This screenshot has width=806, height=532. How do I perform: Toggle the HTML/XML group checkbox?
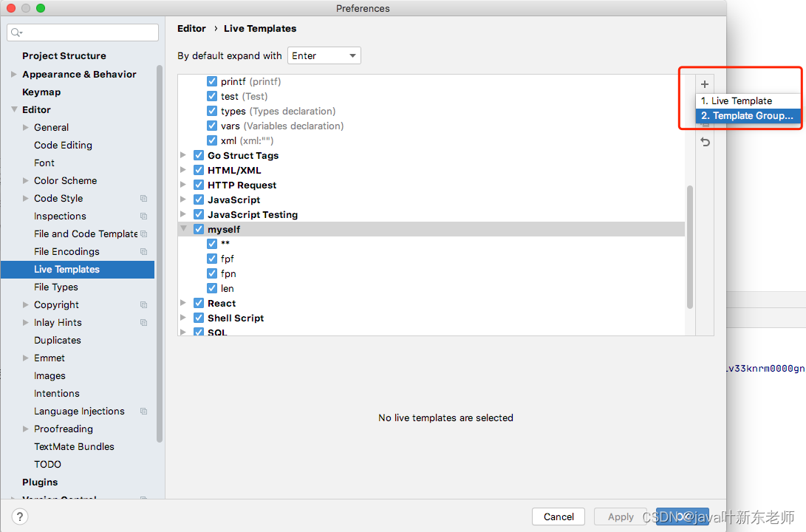199,170
